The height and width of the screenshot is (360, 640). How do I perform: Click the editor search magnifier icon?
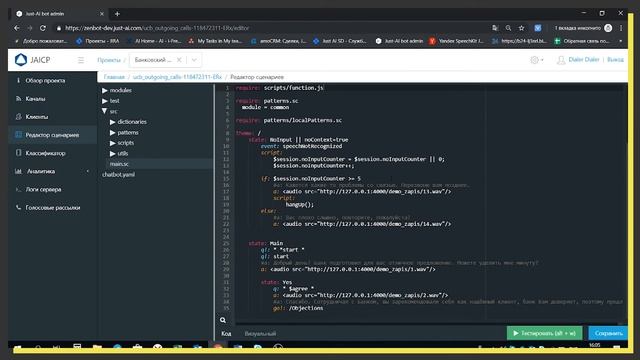223,320
